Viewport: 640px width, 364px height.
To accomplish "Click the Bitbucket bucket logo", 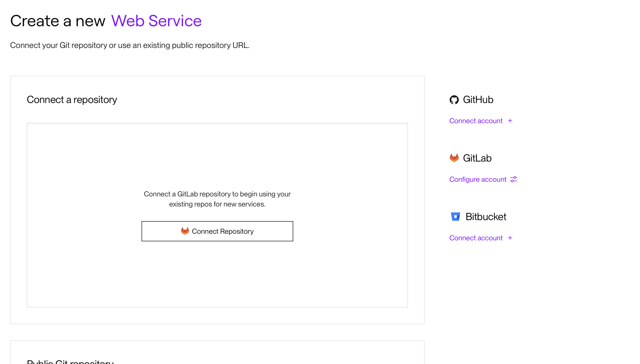I will (x=455, y=217).
